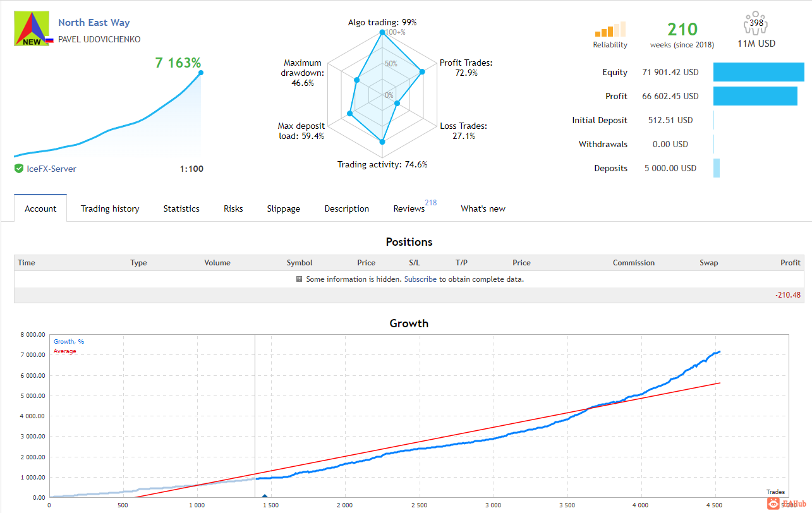Open the Reviews tab
The height and width of the screenshot is (513, 812).
click(409, 208)
